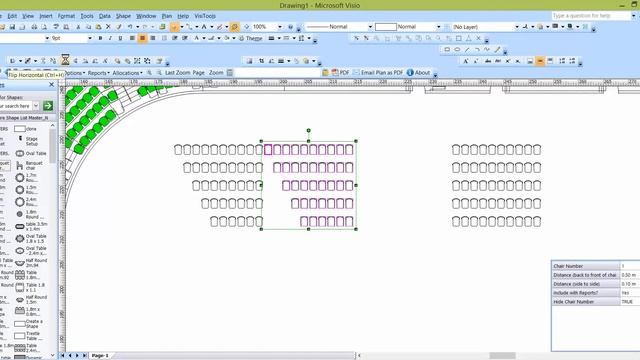This screenshot has width=640, height=360.
Task: Toggle Bold formatting
Action: 100,38
